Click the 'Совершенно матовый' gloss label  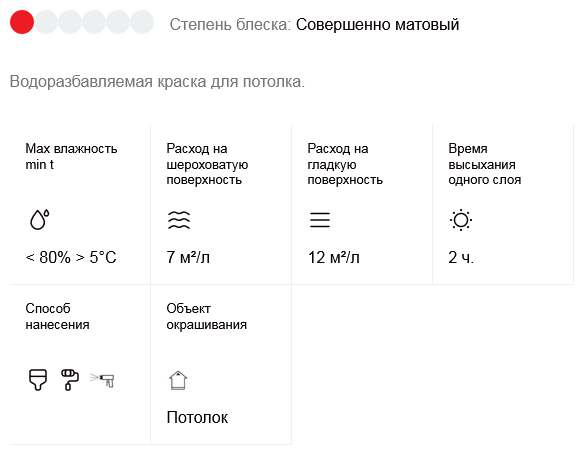[x=377, y=25]
